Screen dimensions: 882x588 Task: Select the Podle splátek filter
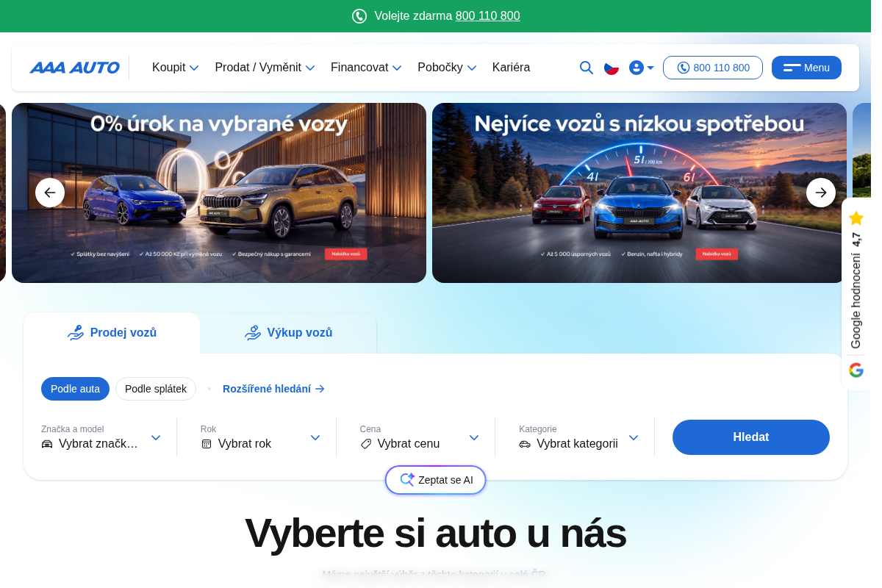(156, 389)
